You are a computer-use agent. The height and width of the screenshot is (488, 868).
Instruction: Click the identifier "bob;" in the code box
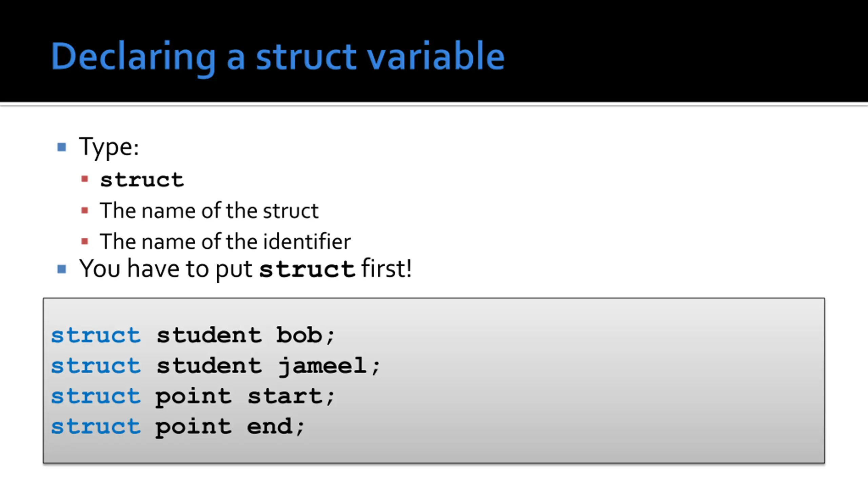305,335
